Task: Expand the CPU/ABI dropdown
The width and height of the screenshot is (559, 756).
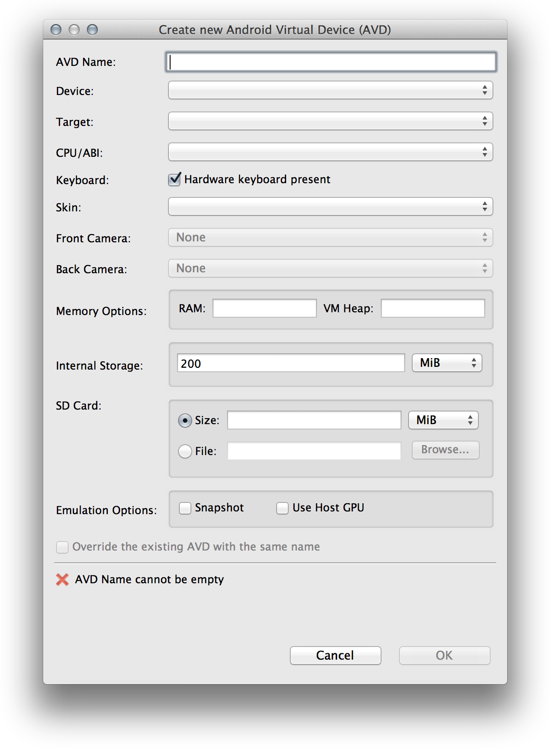Action: click(x=331, y=152)
